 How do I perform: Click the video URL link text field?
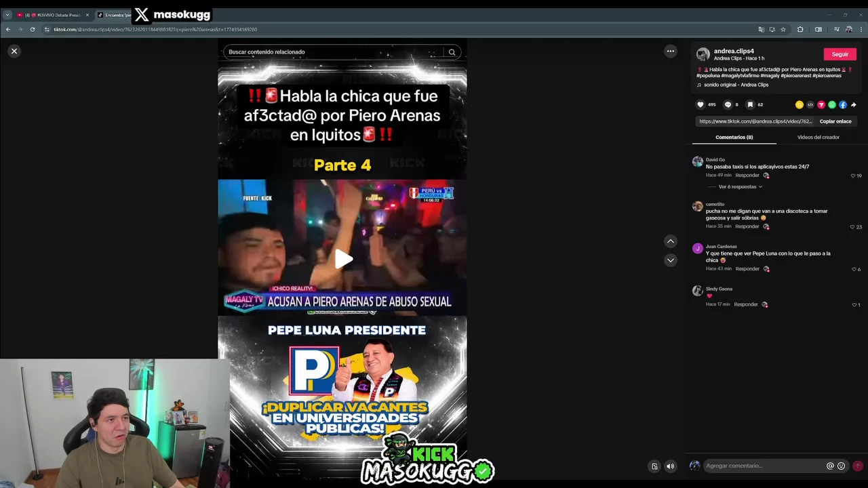coord(755,121)
